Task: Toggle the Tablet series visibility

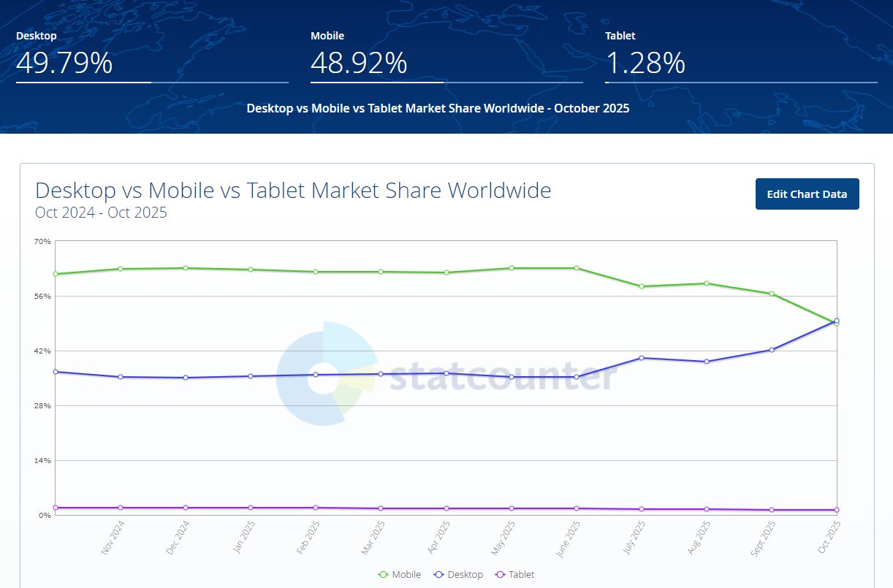Action: (x=514, y=574)
